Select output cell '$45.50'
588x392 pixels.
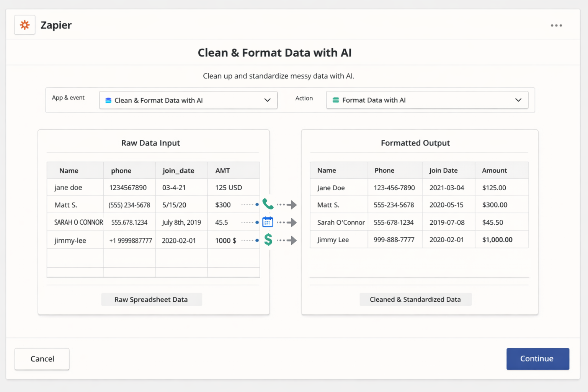(501, 222)
